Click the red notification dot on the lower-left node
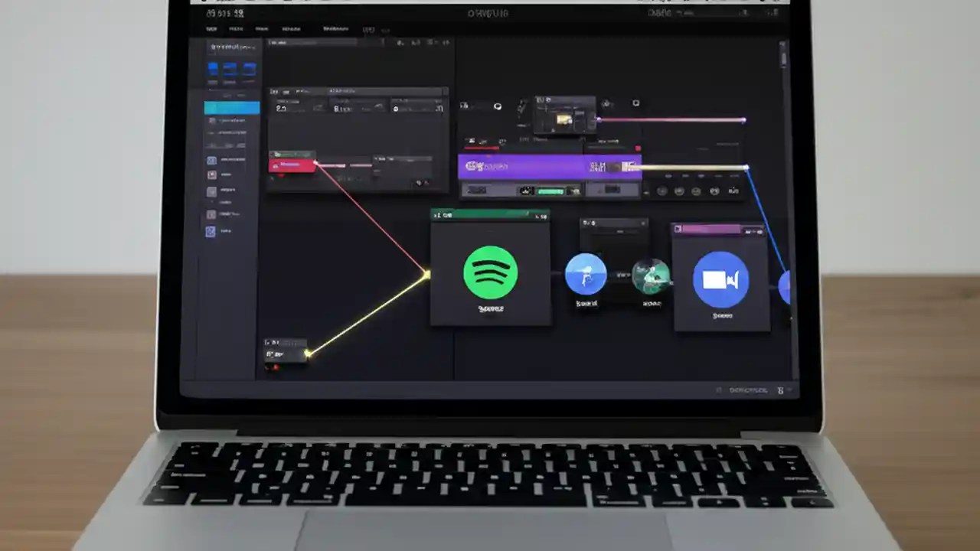980x551 pixels. pyautogui.click(x=276, y=366)
